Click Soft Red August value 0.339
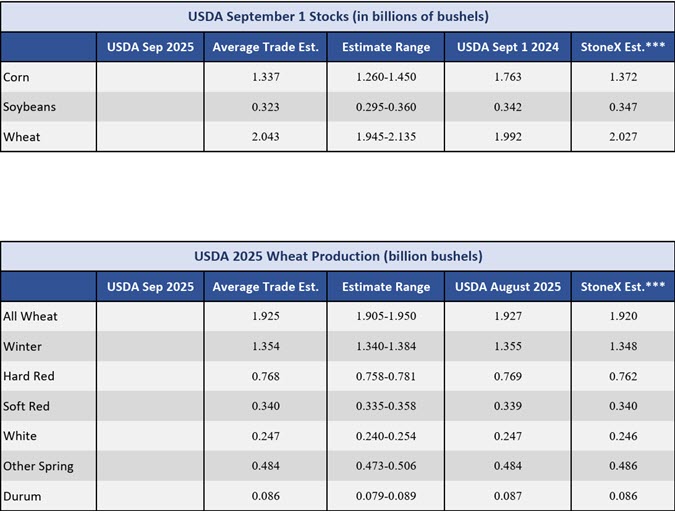Image resolution: width=675 pixels, height=512 pixels. point(508,406)
